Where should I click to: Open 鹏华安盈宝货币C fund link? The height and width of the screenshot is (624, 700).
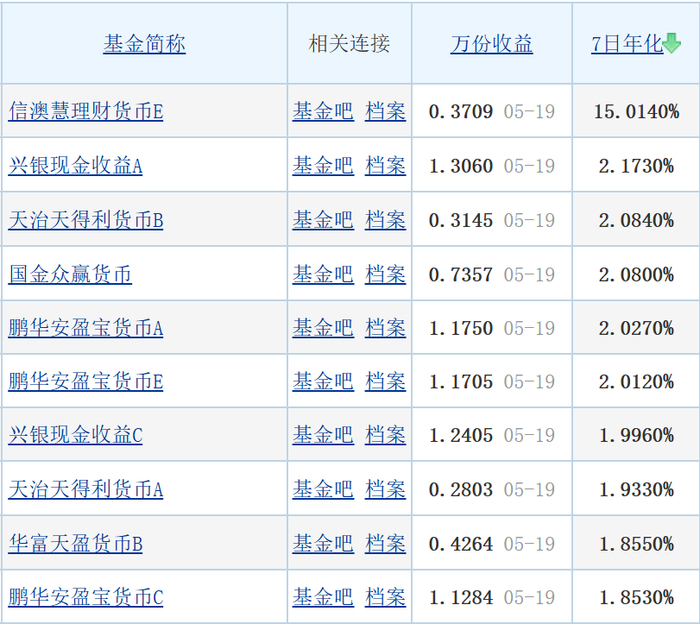tap(86, 597)
